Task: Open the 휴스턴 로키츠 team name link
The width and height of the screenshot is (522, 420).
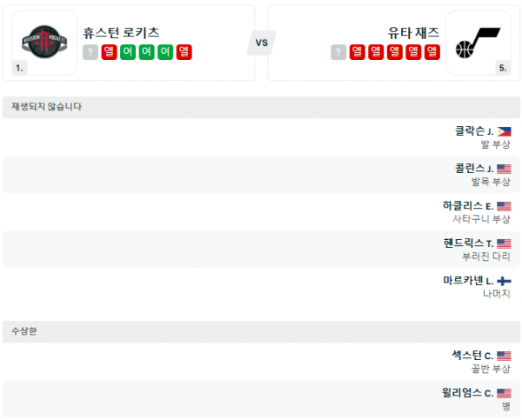Action: tap(121, 32)
